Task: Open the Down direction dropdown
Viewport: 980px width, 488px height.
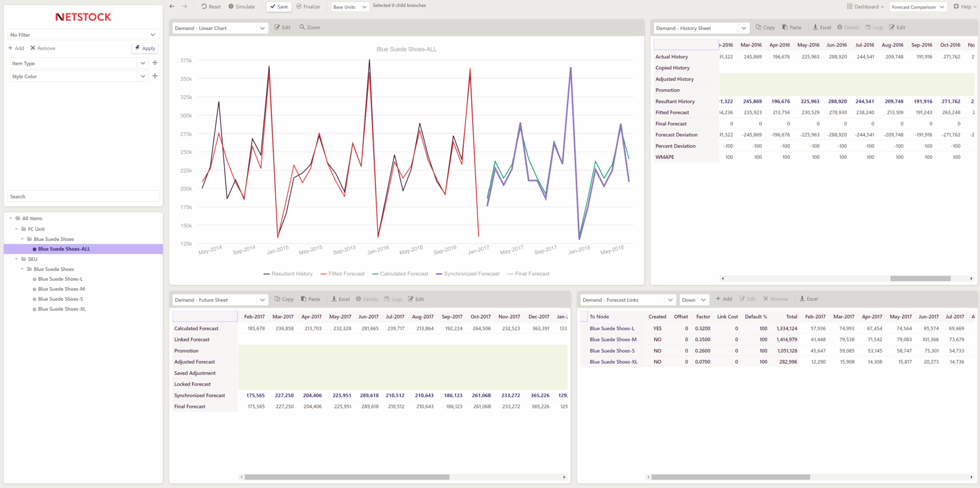Action: click(x=695, y=300)
